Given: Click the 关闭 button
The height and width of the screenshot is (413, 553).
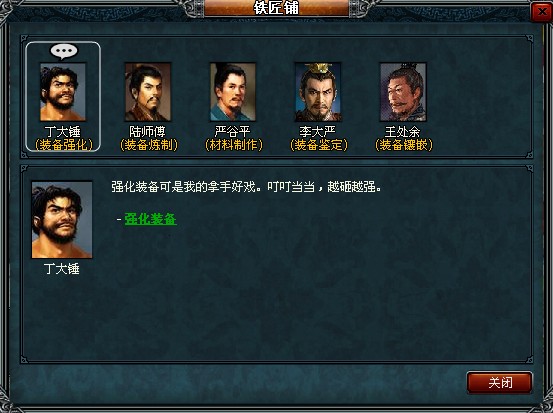Looking at the screenshot, I should (x=500, y=382).
